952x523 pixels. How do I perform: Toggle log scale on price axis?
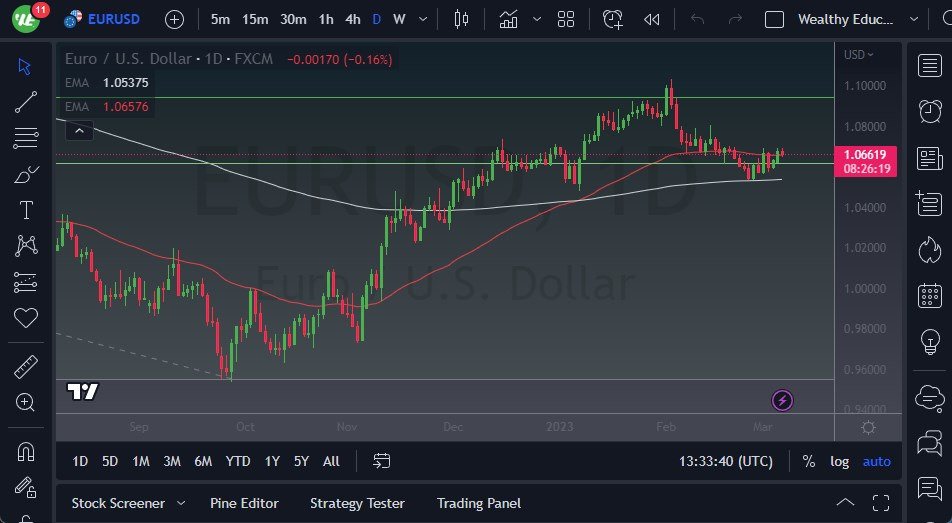click(840, 461)
